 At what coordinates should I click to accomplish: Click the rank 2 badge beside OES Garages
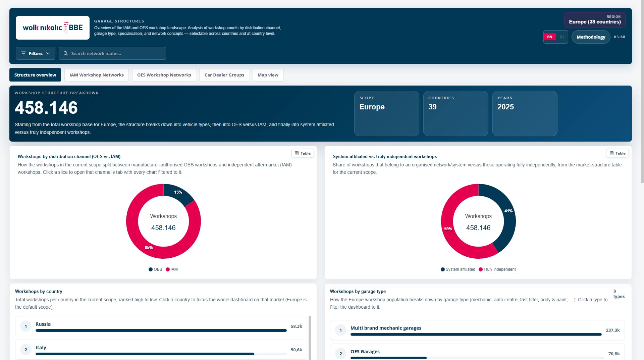(341, 354)
